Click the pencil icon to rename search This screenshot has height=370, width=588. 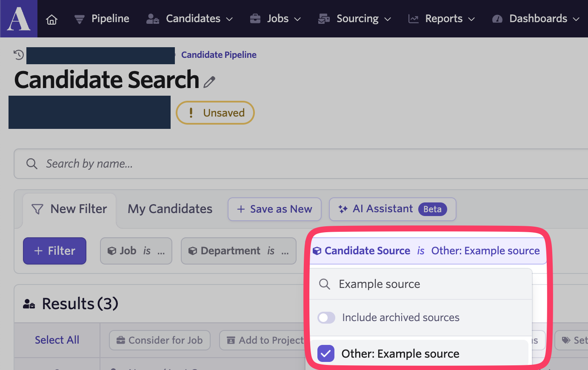coord(209,82)
